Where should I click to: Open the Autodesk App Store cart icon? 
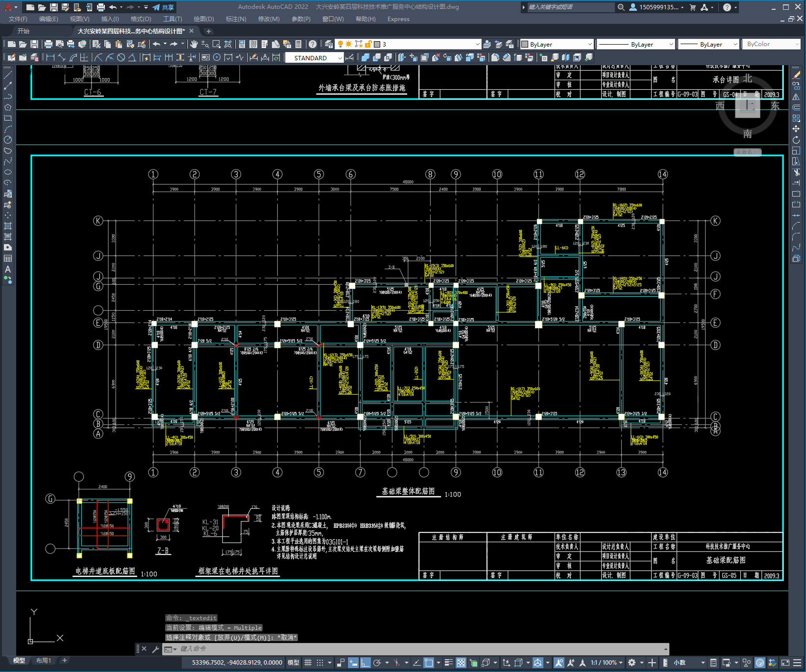[x=692, y=7]
